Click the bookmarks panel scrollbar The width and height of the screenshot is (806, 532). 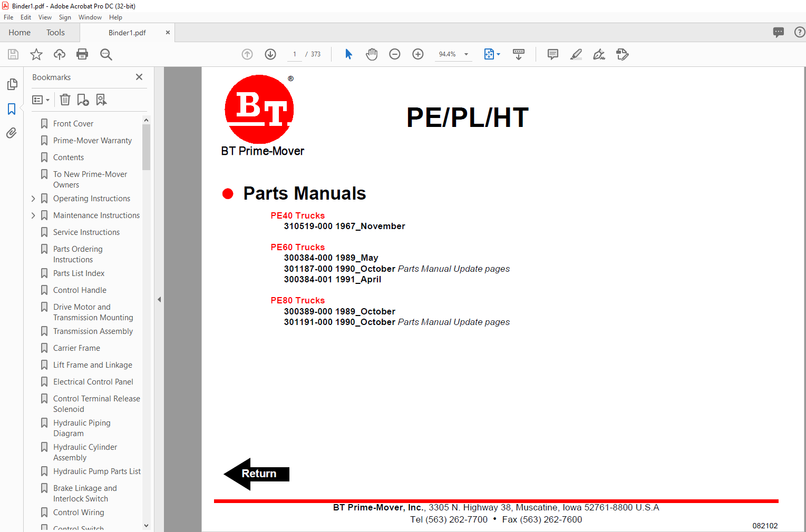[x=146, y=147]
